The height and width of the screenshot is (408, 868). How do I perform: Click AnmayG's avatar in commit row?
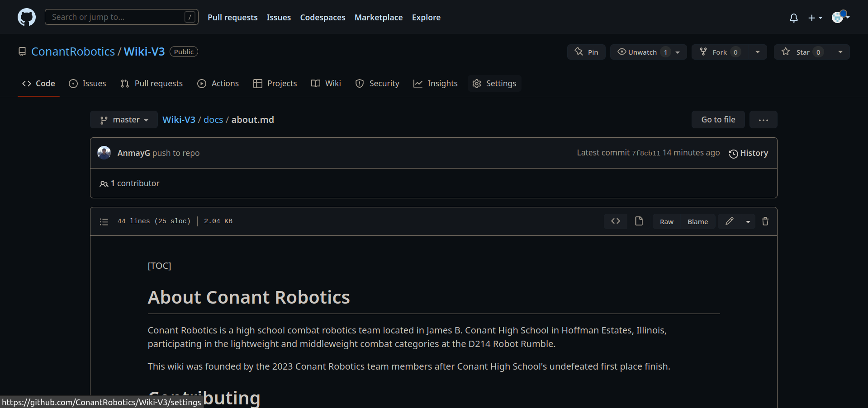(104, 153)
